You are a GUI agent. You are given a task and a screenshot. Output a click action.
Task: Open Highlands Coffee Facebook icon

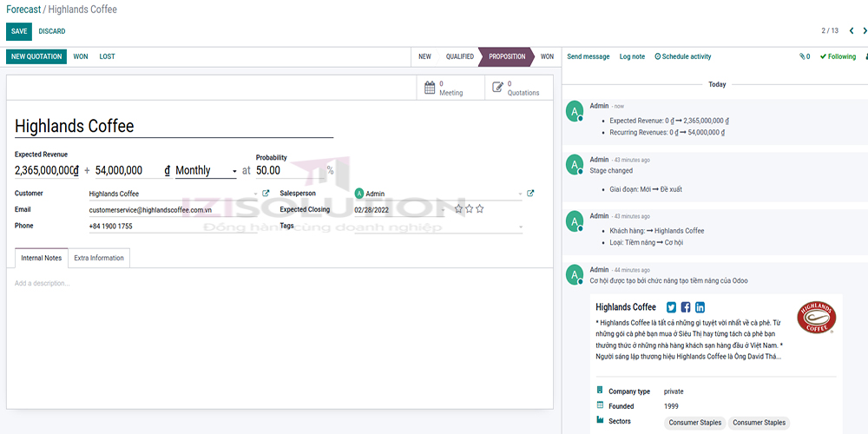686,307
